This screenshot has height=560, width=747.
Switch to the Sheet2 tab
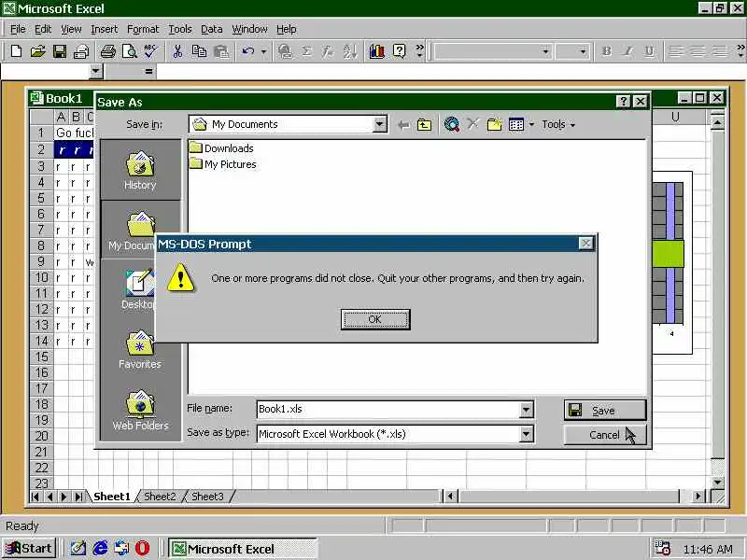[x=160, y=497]
